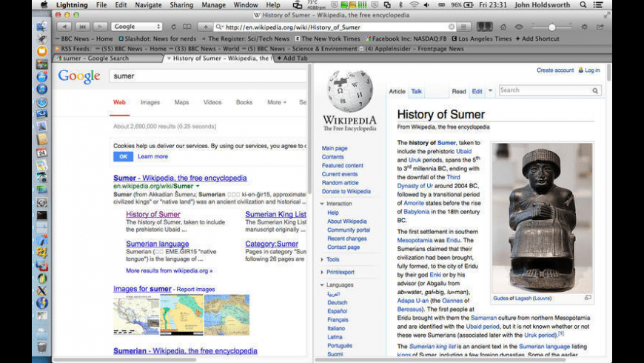Open The New York Times shortcut
644x363 pixels.
(327, 39)
